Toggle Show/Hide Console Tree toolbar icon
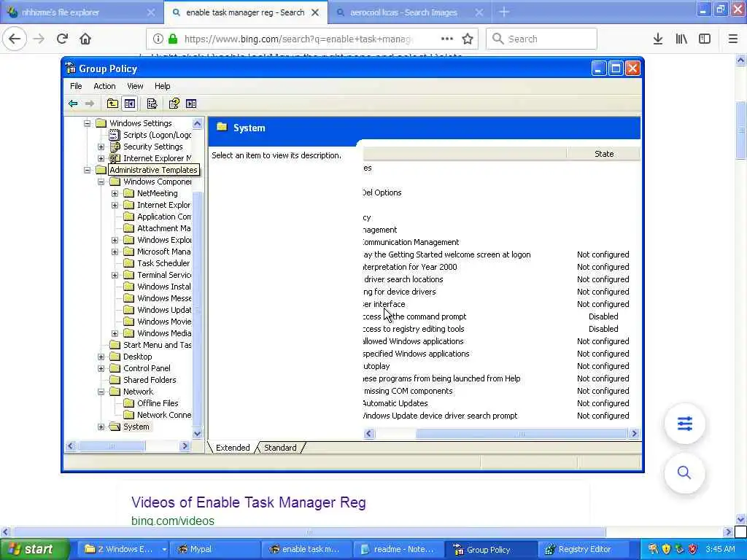This screenshot has height=560, width=747. click(x=130, y=104)
